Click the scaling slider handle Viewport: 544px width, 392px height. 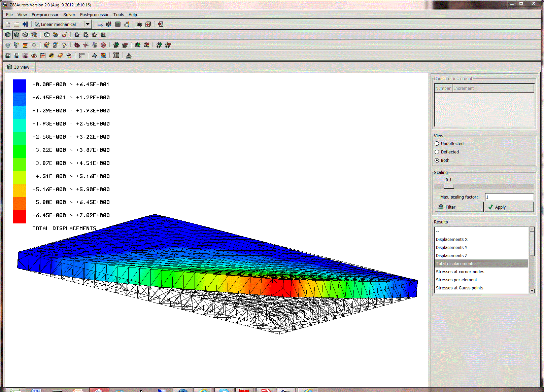tap(449, 186)
